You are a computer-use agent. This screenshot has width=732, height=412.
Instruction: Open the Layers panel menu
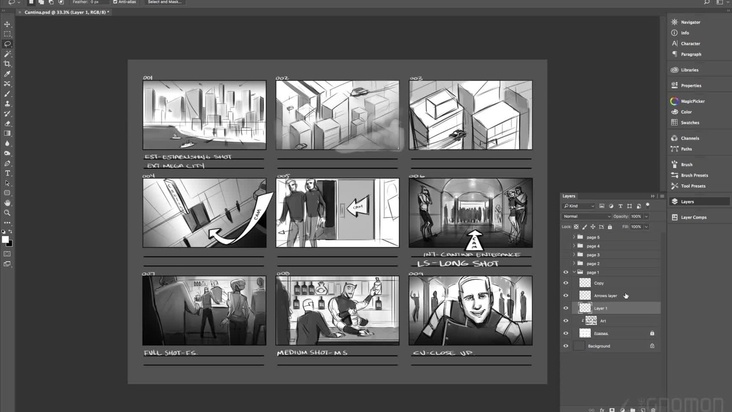pyautogui.click(x=662, y=196)
